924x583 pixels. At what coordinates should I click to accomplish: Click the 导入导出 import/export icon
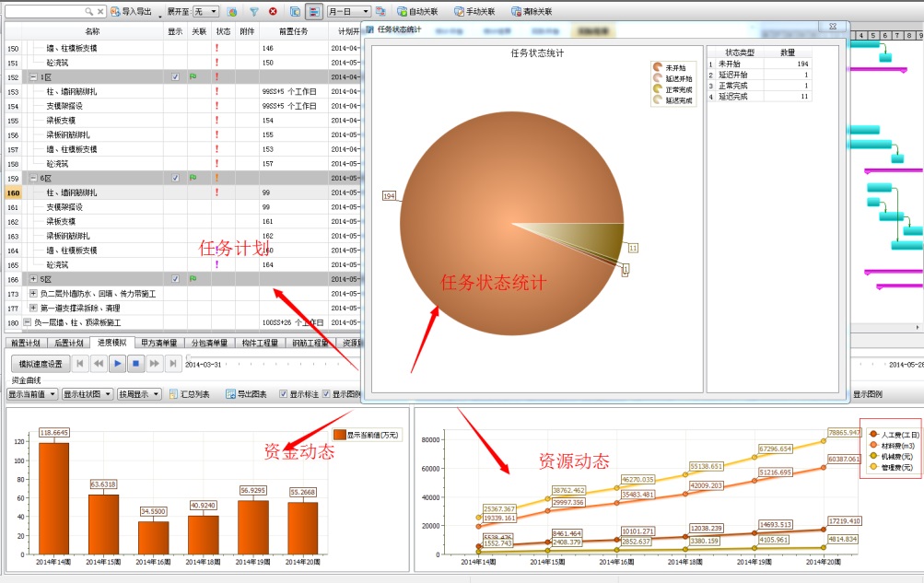coord(115,12)
